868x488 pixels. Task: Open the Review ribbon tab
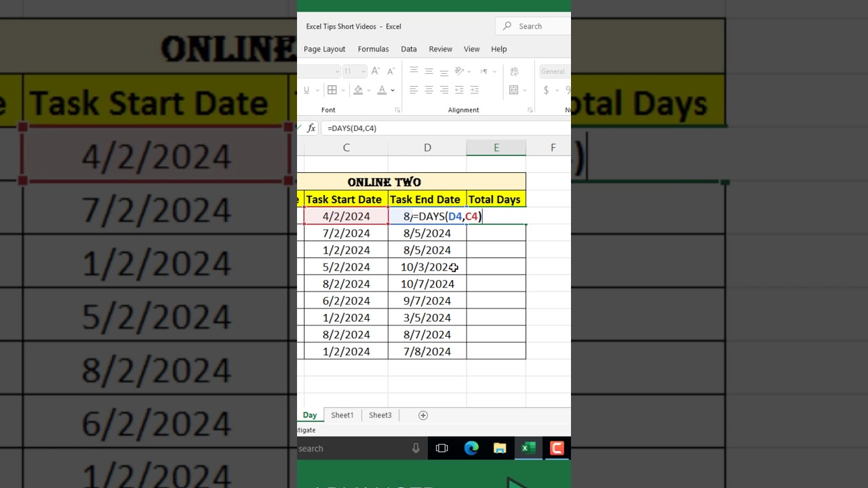(x=440, y=49)
